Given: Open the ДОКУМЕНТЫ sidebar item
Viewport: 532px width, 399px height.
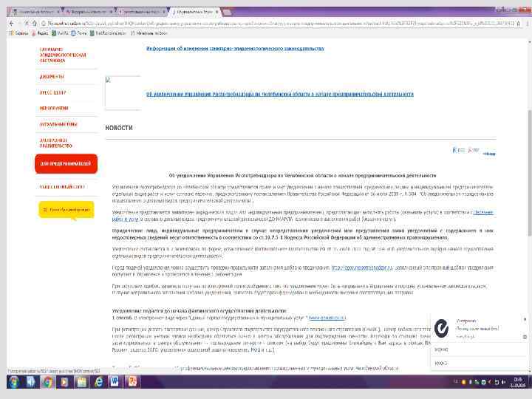Looking at the screenshot, I should tap(52, 77).
